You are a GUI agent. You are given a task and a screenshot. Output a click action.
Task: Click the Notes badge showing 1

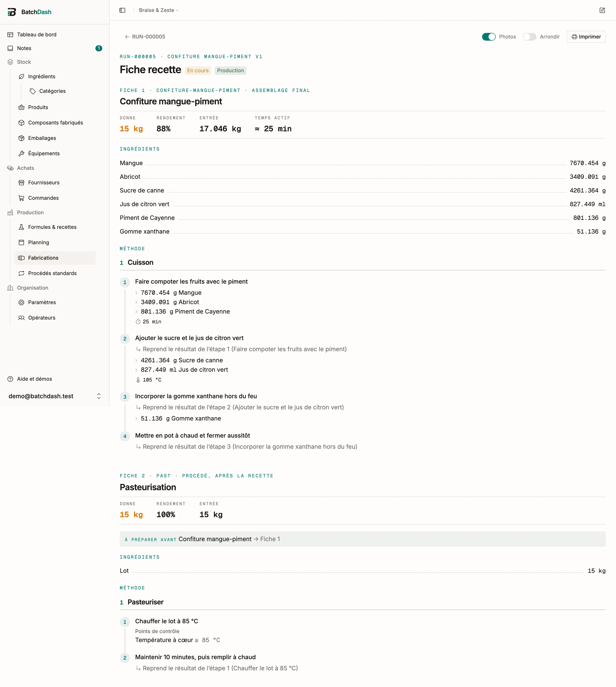click(x=99, y=48)
